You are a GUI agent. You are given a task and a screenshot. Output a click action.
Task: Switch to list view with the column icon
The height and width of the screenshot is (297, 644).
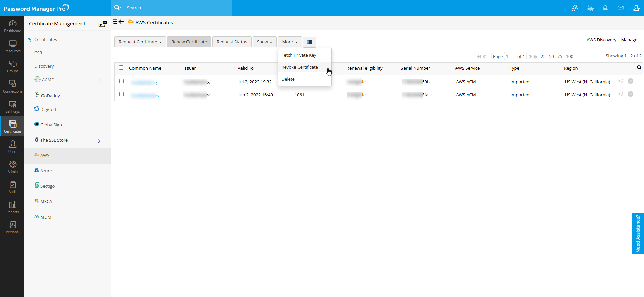309,42
